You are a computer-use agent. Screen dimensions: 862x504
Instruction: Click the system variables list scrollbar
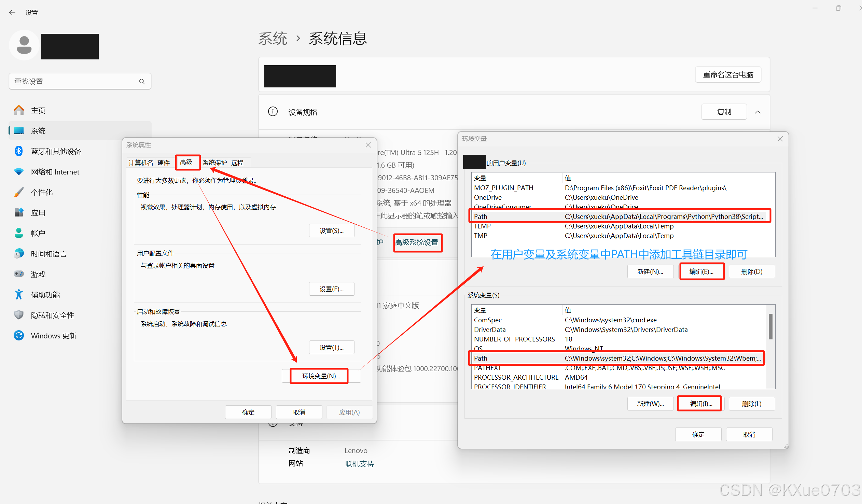770,327
